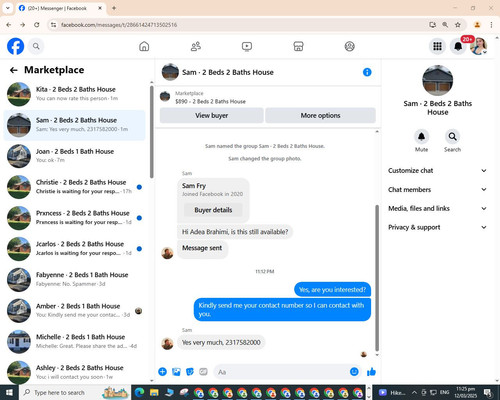Open the Groups icon in top navigation
This screenshot has height=400, width=500.
[350, 46]
